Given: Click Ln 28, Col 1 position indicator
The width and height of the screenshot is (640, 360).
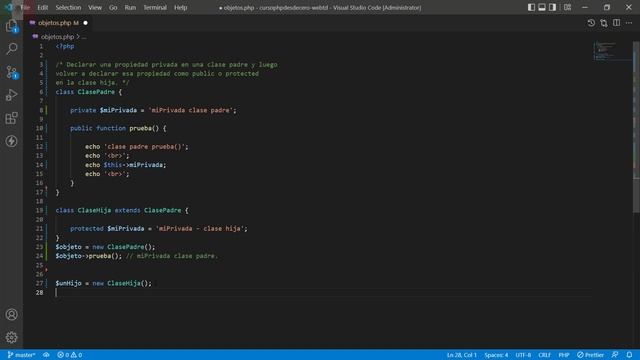Looking at the screenshot, I should 462,355.
